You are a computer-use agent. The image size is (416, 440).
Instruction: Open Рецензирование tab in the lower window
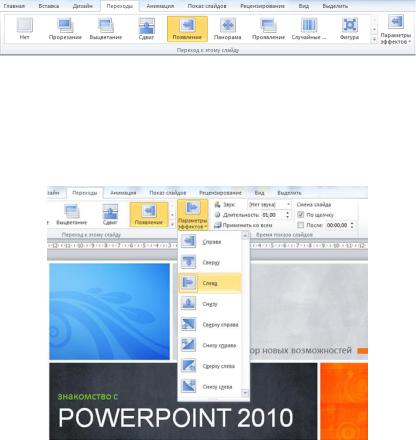[220, 193]
